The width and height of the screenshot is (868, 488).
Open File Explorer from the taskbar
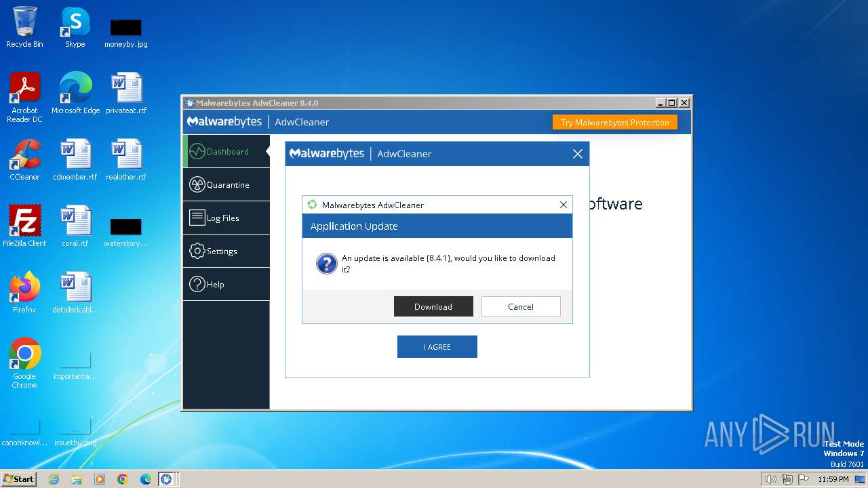[x=77, y=479]
